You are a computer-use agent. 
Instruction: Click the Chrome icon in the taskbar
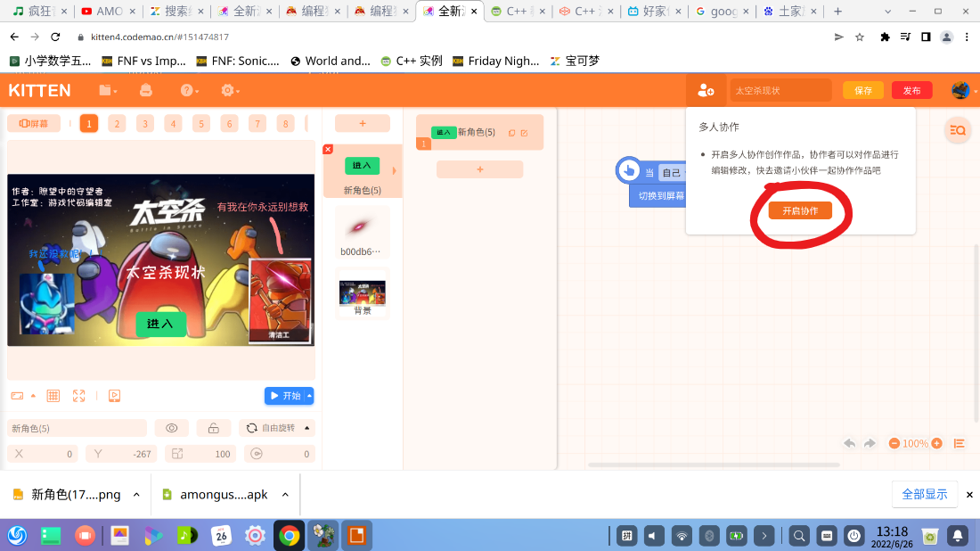(x=289, y=535)
